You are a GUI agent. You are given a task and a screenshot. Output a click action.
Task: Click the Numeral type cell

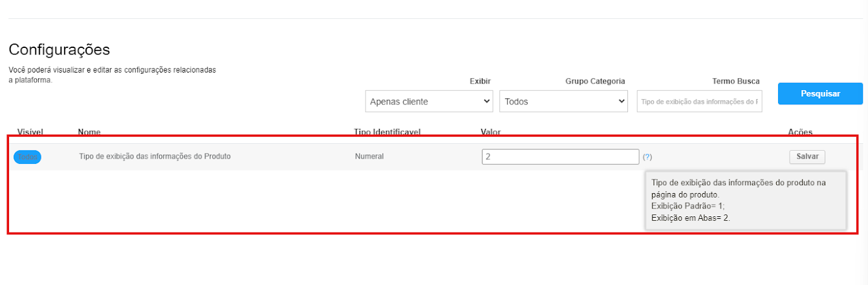(x=369, y=156)
